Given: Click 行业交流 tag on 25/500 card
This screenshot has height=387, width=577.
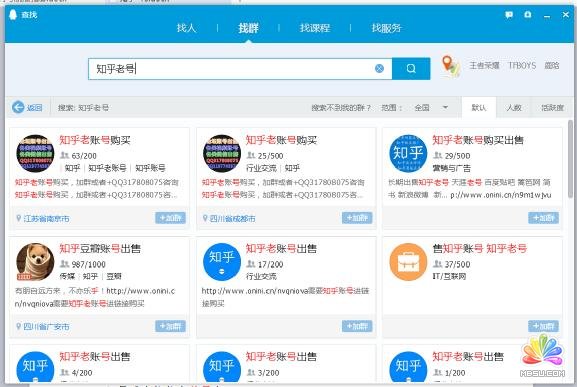Looking at the screenshot, I should pyautogui.click(x=261, y=168).
